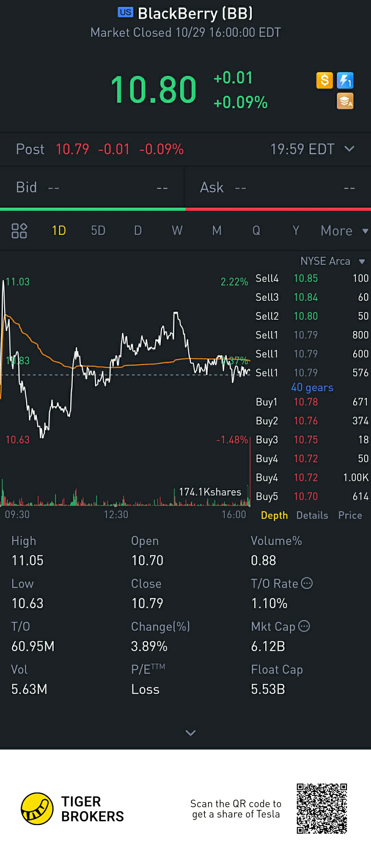The height and width of the screenshot is (868, 371).
Task: Open the chart layout grid icon
Action: coord(19,231)
